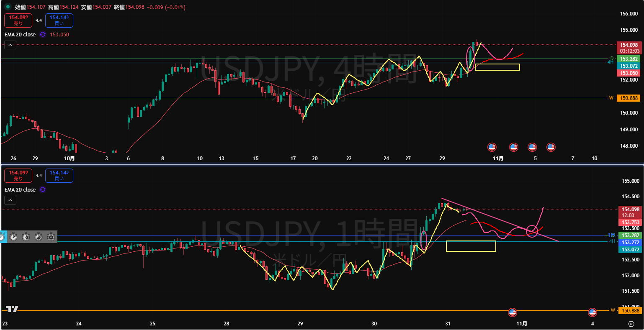Viewport: 644px width, 330px height.
Task: Collapse the upper chart indicator legend
Action: pos(10,46)
